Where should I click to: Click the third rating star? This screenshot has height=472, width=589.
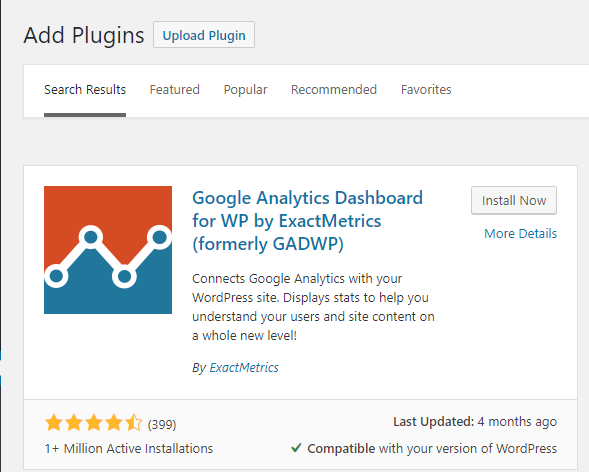point(94,423)
